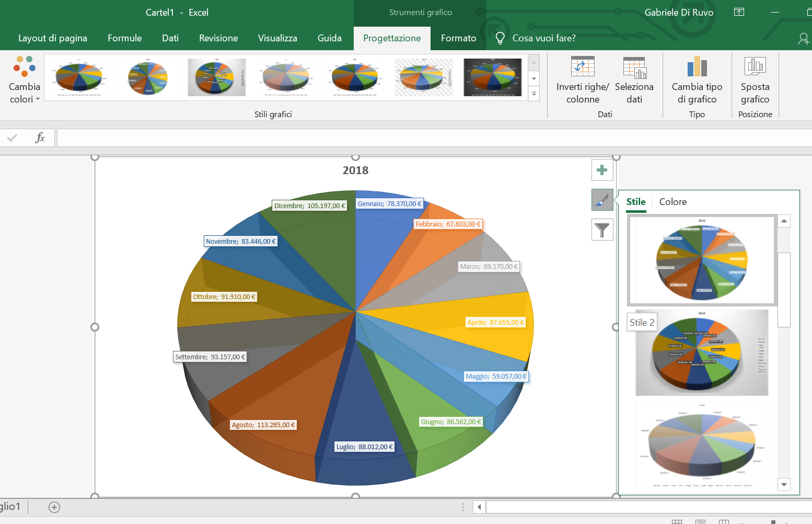Click the chart styles paintbrush button

(602, 200)
